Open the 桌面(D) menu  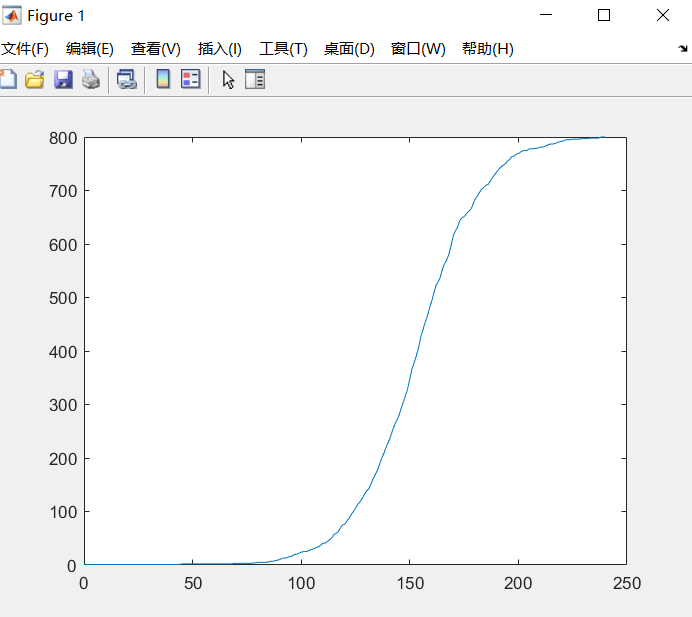click(x=349, y=49)
